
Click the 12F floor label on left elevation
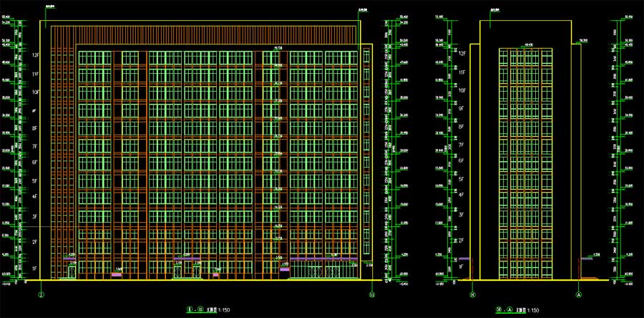34,54
